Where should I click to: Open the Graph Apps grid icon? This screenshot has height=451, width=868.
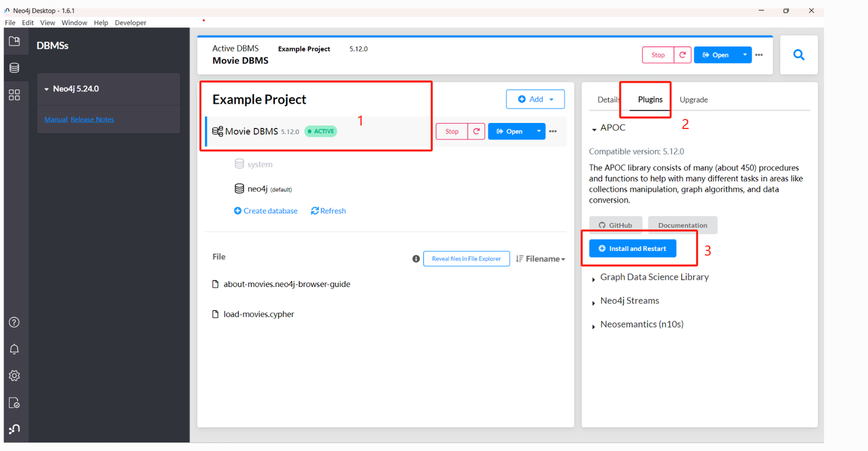[x=14, y=95]
